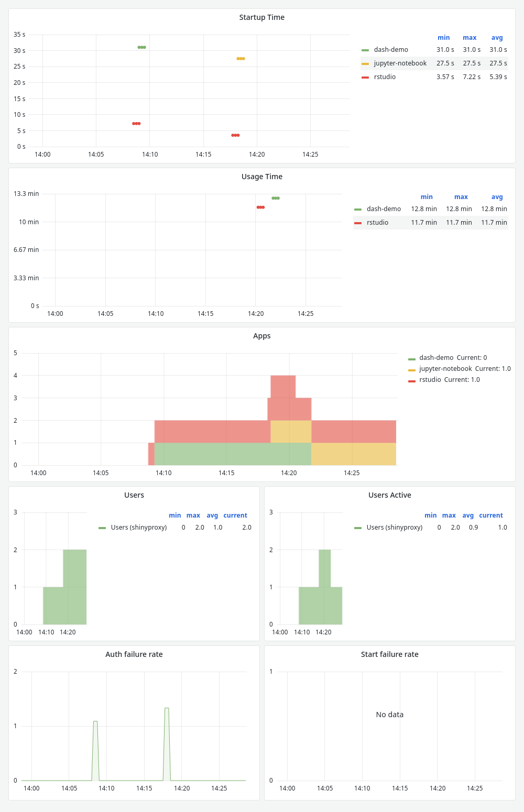The height and width of the screenshot is (812, 524).
Task: Open the Startup Time panel menu
Action: [x=262, y=17]
